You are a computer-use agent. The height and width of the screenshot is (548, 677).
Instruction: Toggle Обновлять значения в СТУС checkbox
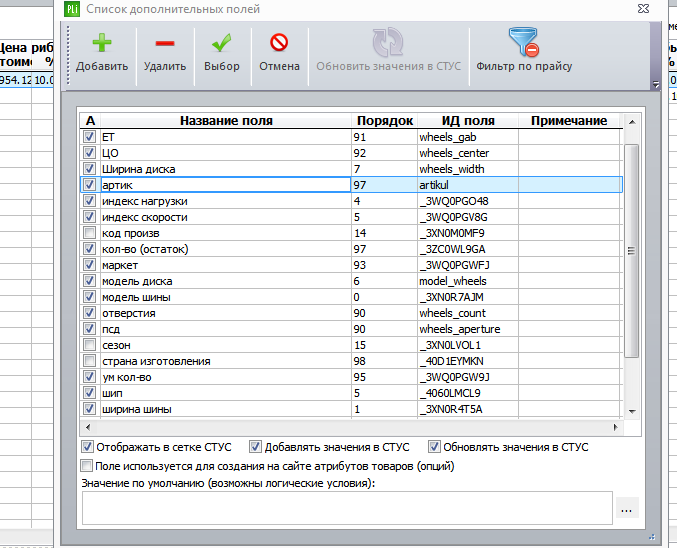tap(434, 447)
